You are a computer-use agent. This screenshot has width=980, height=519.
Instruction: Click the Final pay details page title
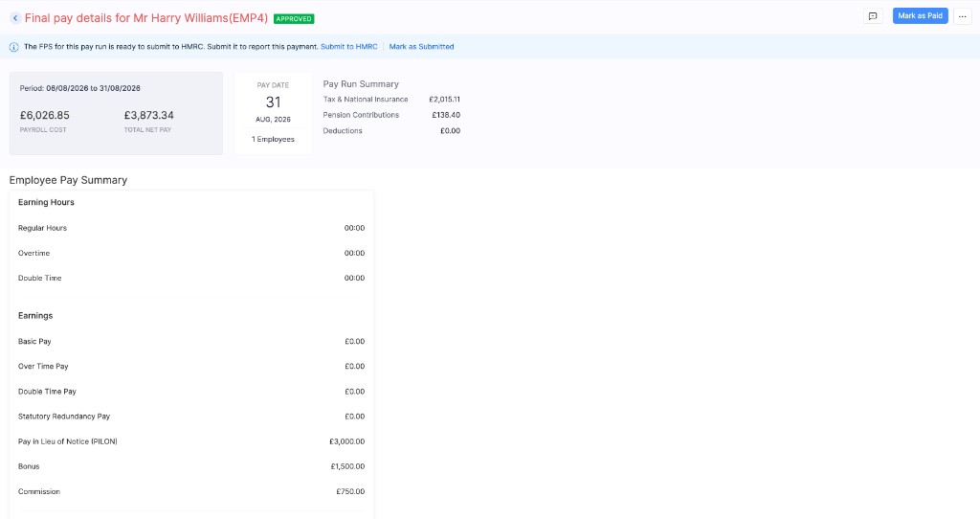[x=146, y=18]
